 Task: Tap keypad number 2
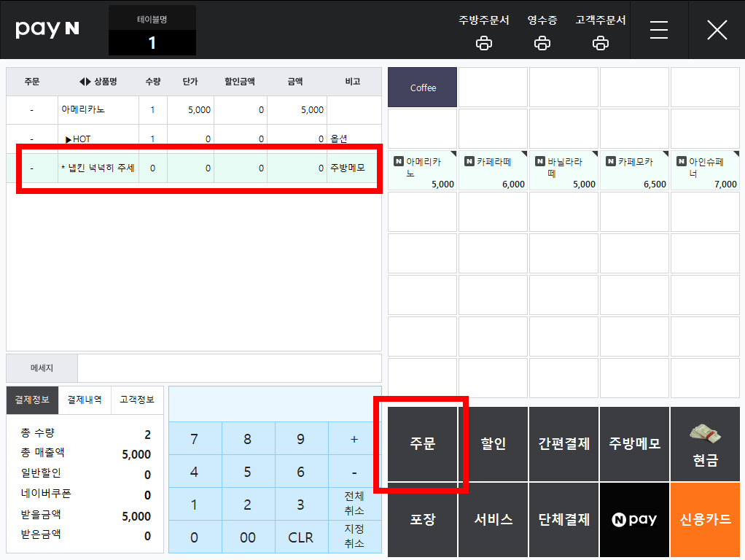pos(248,505)
